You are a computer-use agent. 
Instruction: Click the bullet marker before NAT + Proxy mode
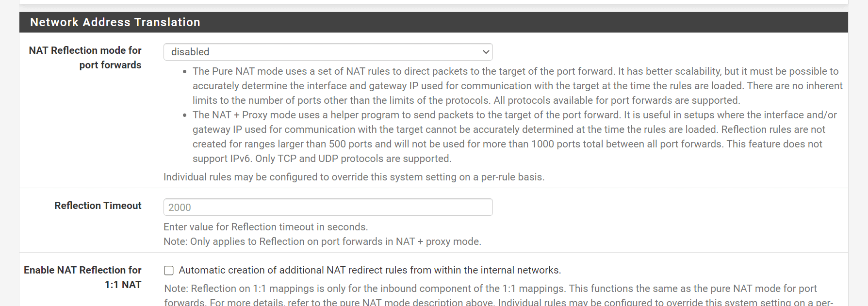coord(185,115)
